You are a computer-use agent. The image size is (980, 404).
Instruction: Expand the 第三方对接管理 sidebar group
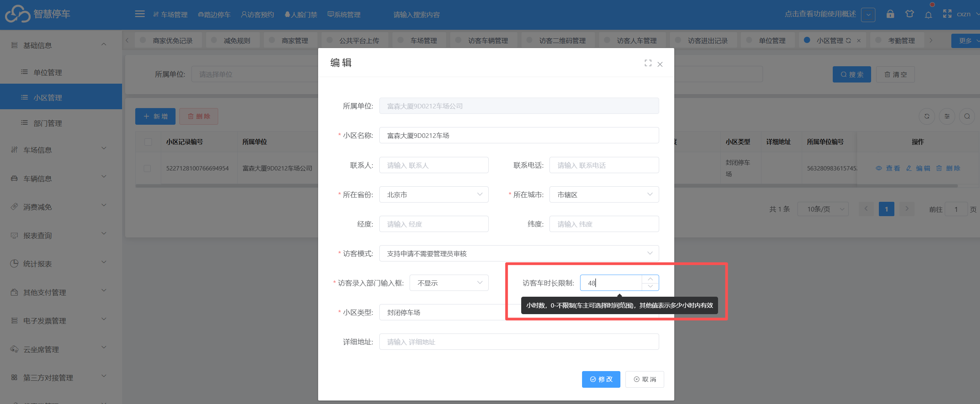pyautogui.click(x=61, y=378)
